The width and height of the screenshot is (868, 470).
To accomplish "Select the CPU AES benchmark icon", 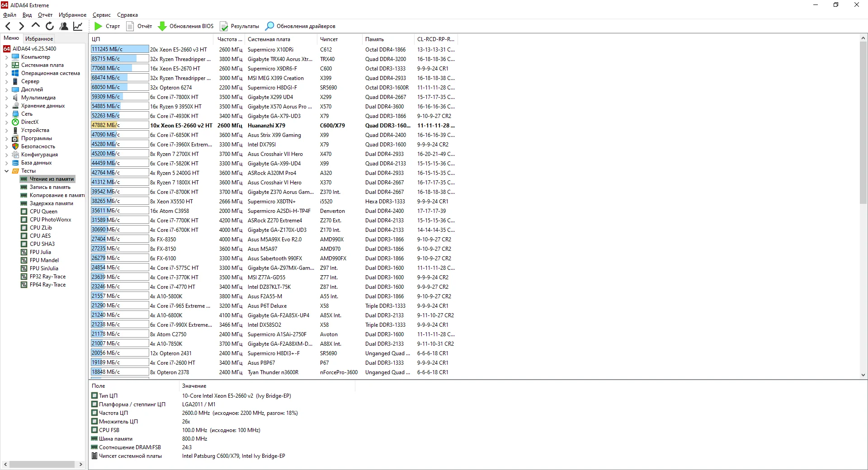I will pyautogui.click(x=24, y=236).
